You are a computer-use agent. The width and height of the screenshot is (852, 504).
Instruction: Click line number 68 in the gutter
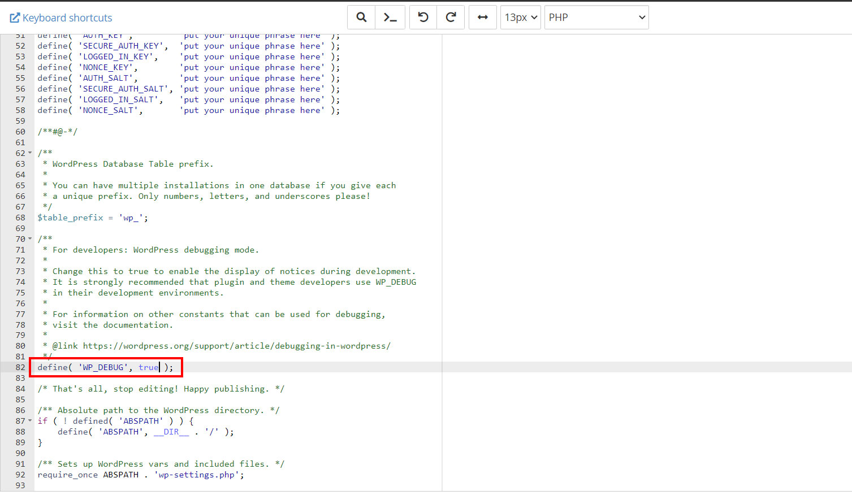tap(20, 218)
